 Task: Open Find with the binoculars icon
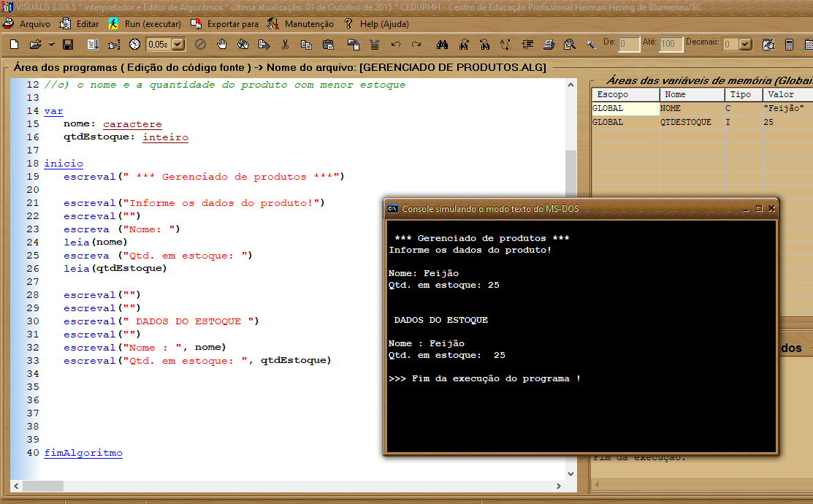442,45
